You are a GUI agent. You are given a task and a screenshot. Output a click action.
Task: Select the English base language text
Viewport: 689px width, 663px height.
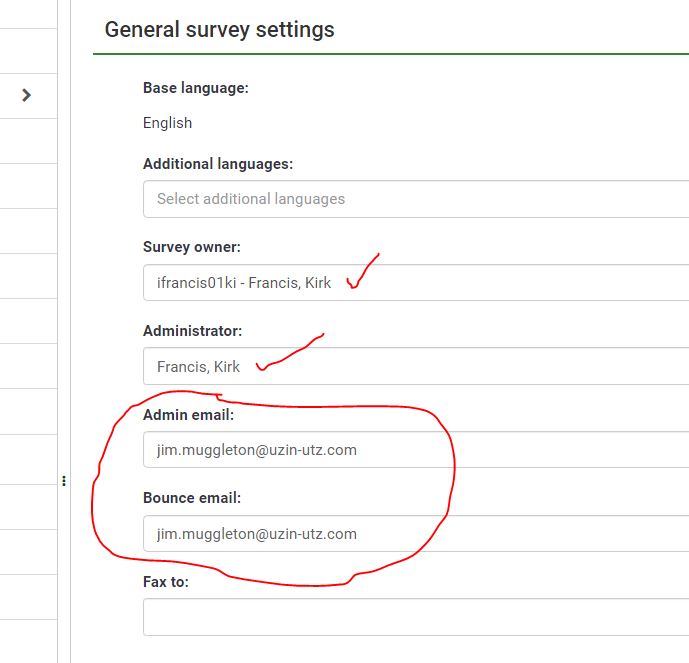(x=167, y=123)
